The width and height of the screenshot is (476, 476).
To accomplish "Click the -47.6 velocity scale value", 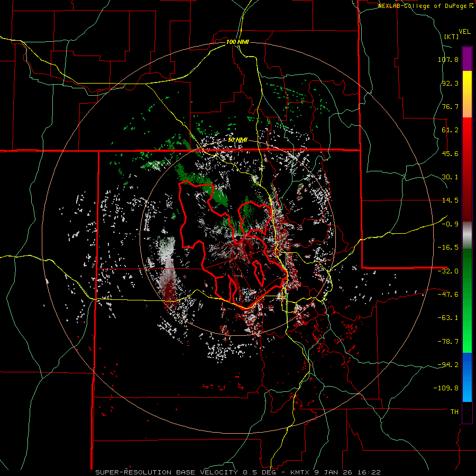I will click(x=448, y=295).
